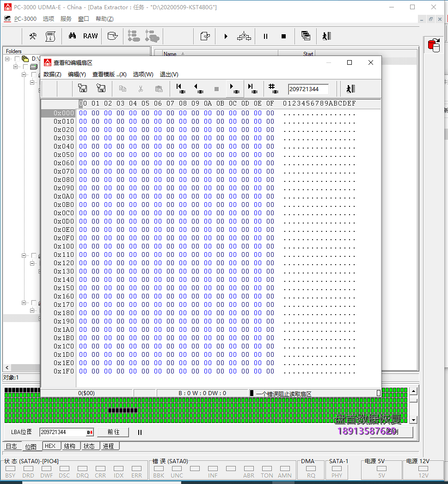The height and width of the screenshot is (484, 448).
Task: Click the red database icon on right panel
Action: 434,45
